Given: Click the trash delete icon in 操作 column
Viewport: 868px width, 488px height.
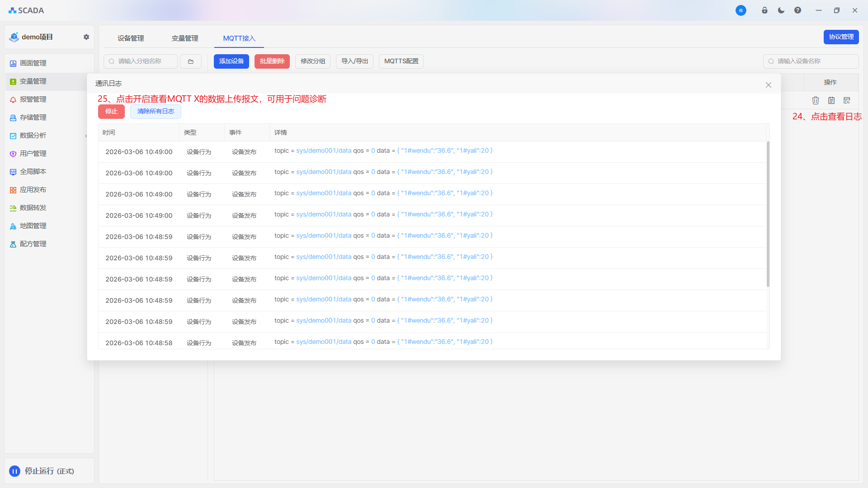Looking at the screenshot, I should [816, 100].
